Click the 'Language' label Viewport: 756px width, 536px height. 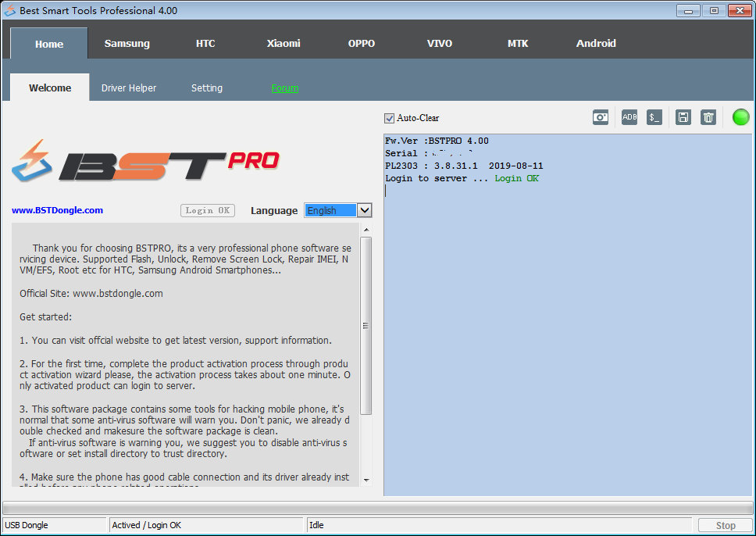[274, 210]
